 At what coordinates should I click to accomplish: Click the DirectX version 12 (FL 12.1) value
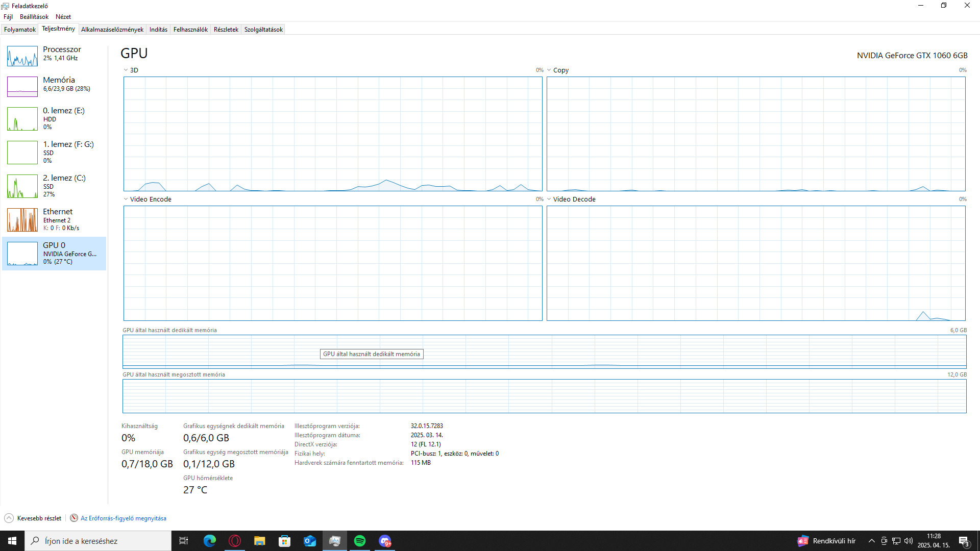click(426, 444)
